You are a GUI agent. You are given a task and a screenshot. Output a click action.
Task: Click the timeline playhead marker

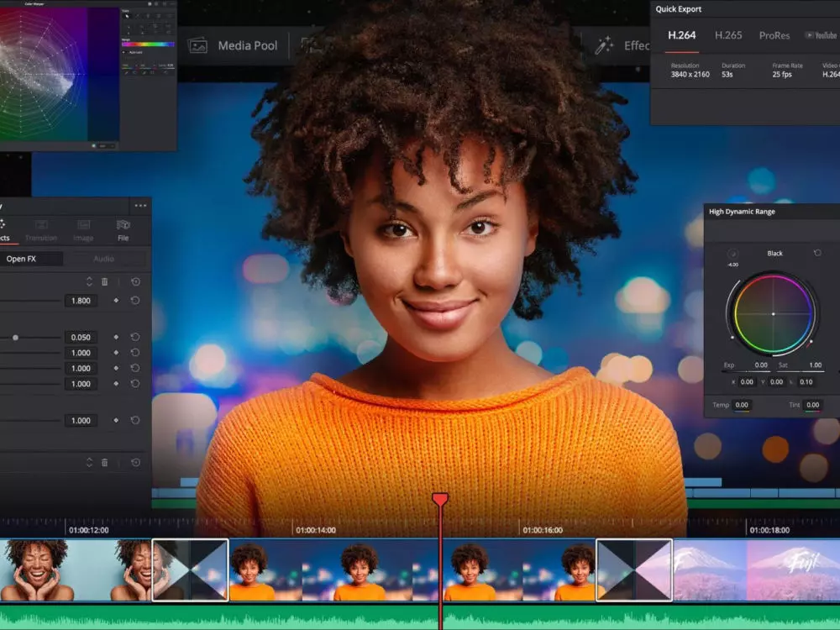(x=438, y=497)
